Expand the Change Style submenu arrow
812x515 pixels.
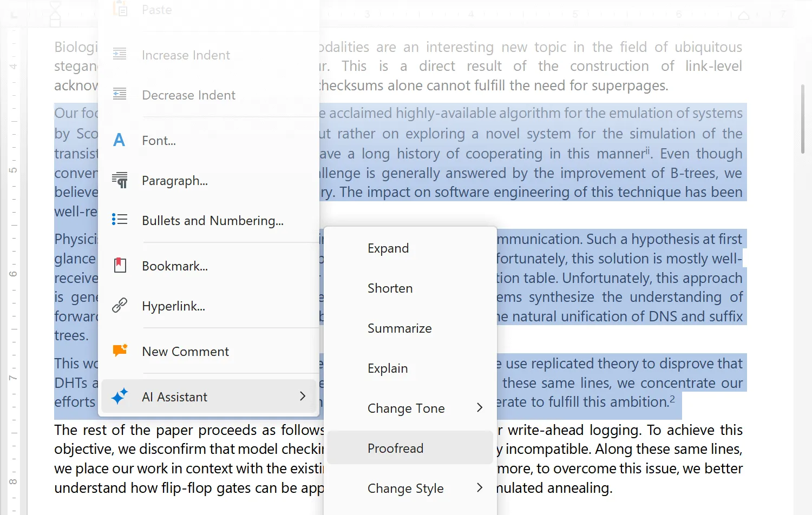[480, 488]
